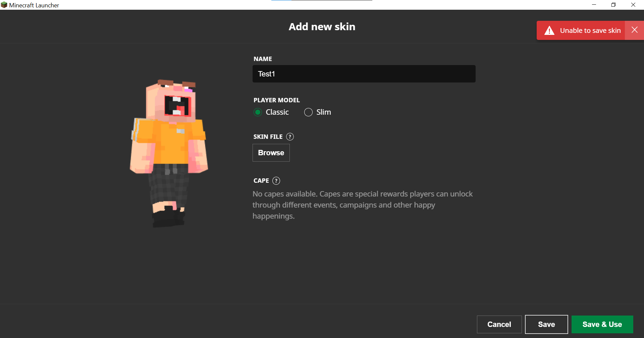644x338 pixels.
Task: Restore down the launcher window
Action: pyautogui.click(x=613, y=5)
